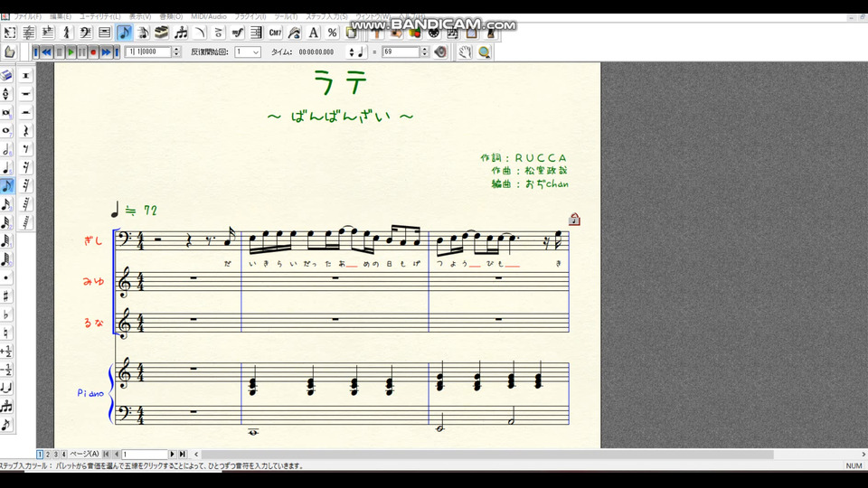Select the Time Signature tool icon
The height and width of the screenshot is (488, 868).
(66, 33)
